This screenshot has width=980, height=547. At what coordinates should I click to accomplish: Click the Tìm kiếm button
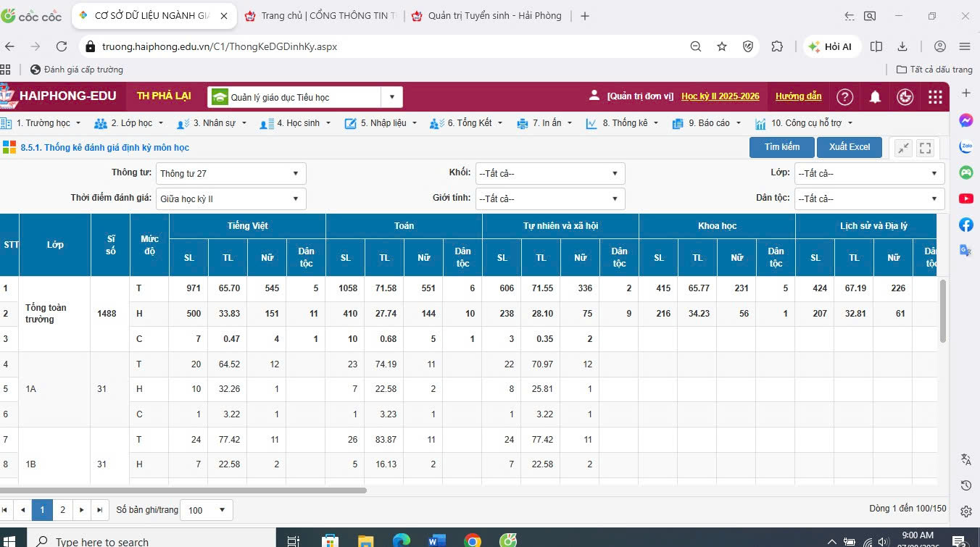[782, 147]
